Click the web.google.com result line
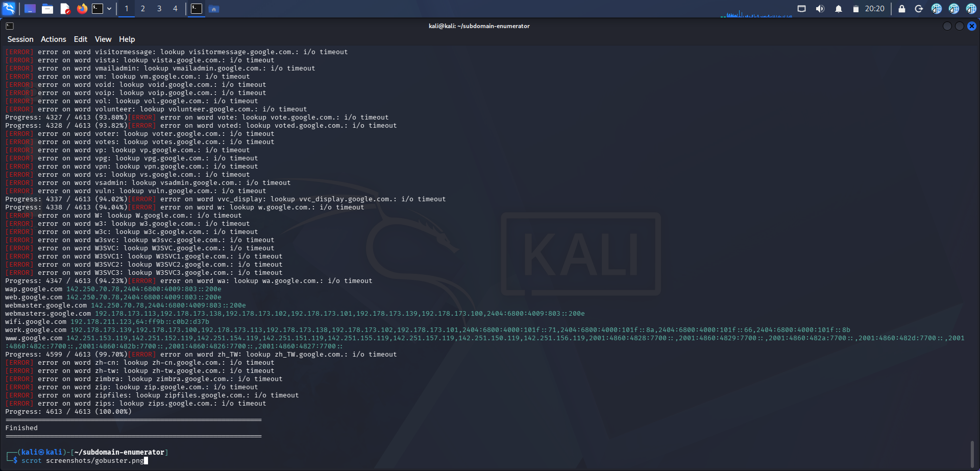The width and height of the screenshot is (980, 471). coord(113,297)
